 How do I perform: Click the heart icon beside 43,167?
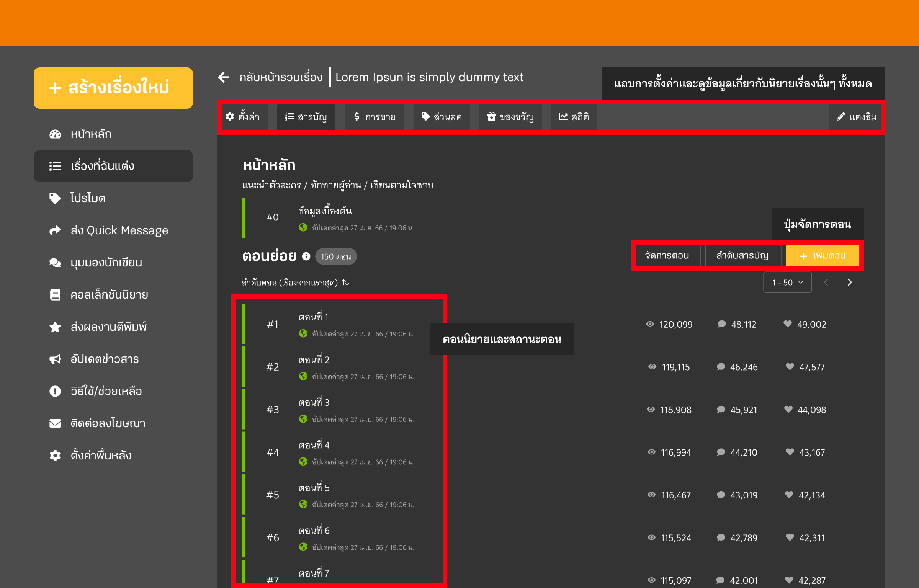[x=790, y=452]
